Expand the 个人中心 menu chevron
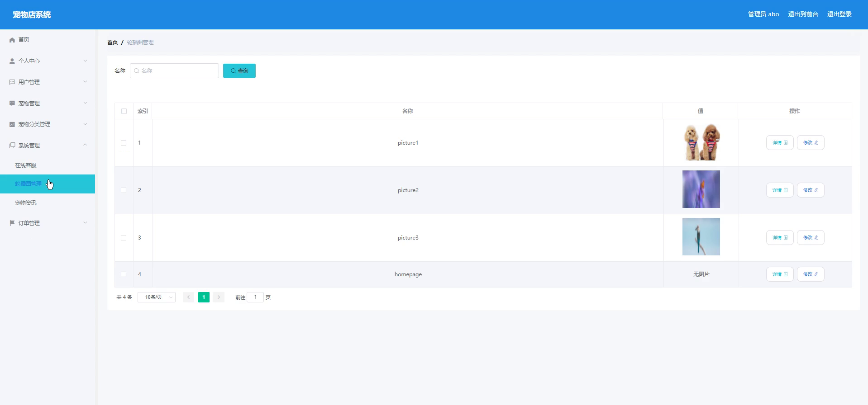The width and height of the screenshot is (868, 405). click(85, 61)
